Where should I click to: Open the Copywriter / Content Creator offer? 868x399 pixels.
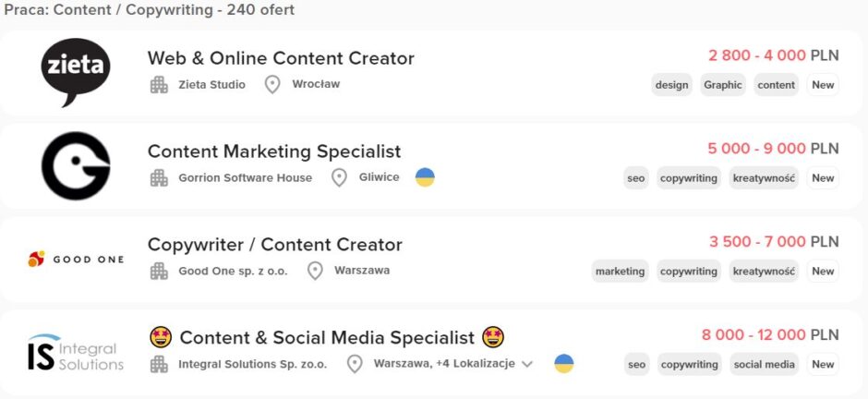pos(274,245)
